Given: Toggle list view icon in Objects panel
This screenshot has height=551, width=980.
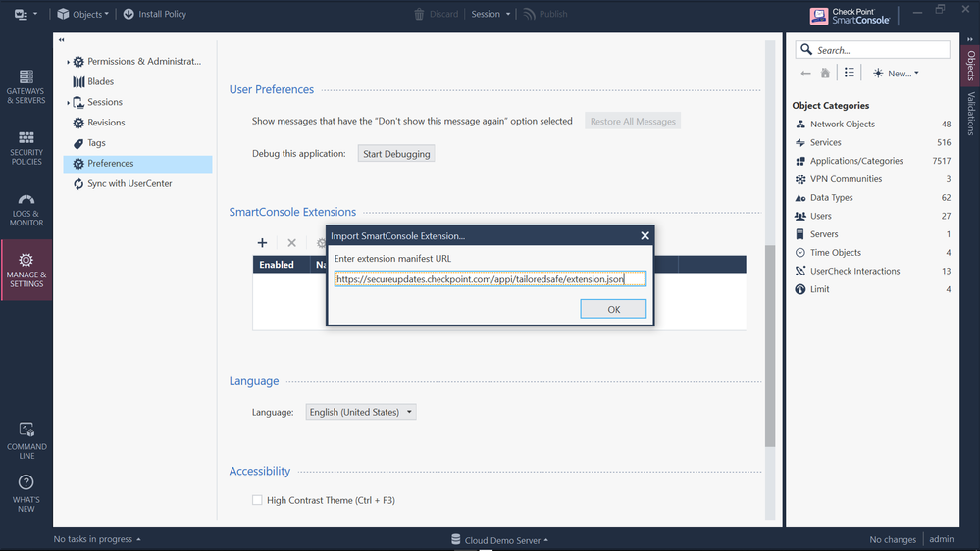Looking at the screenshot, I should (849, 74).
